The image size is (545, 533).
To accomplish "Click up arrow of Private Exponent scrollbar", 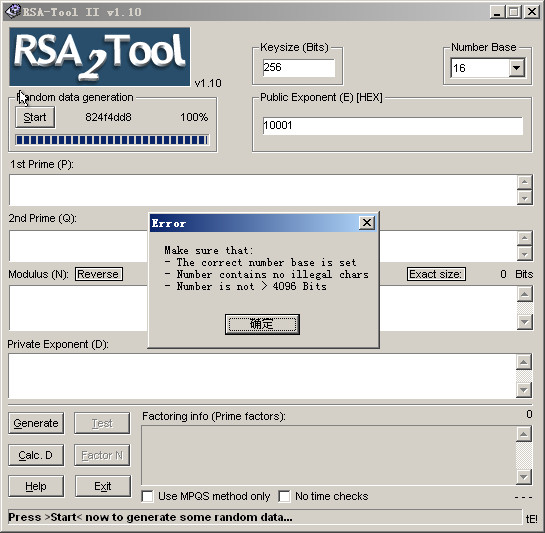I will pyautogui.click(x=524, y=362).
